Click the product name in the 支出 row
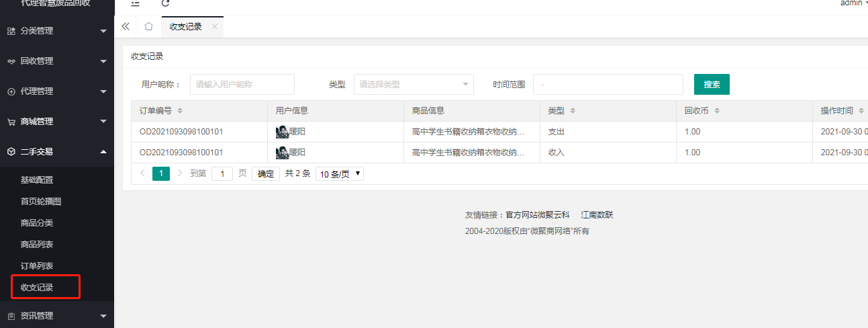 (468, 132)
